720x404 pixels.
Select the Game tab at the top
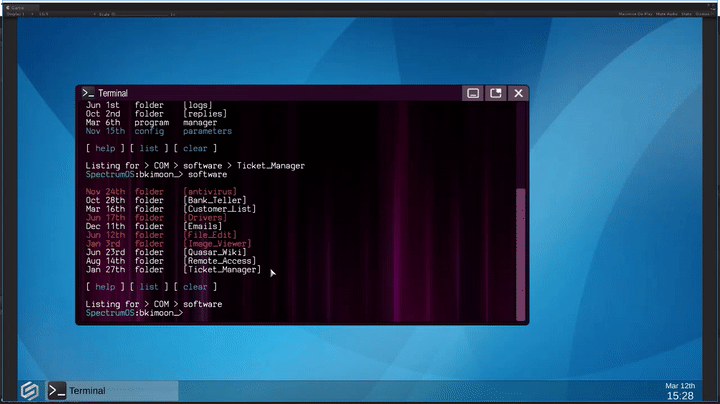click(x=14, y=5)
